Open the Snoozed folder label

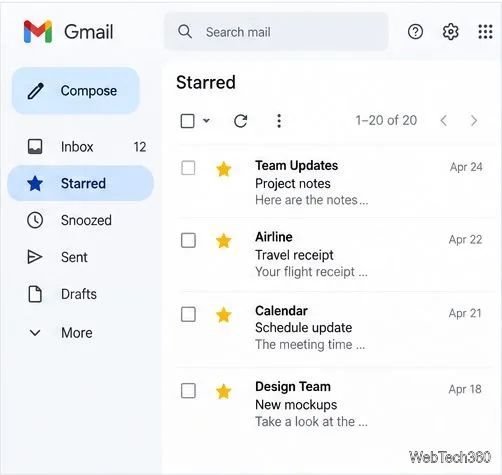click(86, 220)
